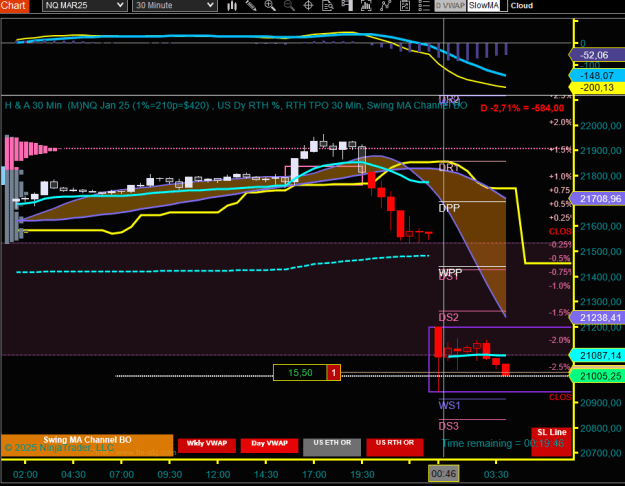
Task: Toggle the SlowMA button
Action: [x=483, y=6]
